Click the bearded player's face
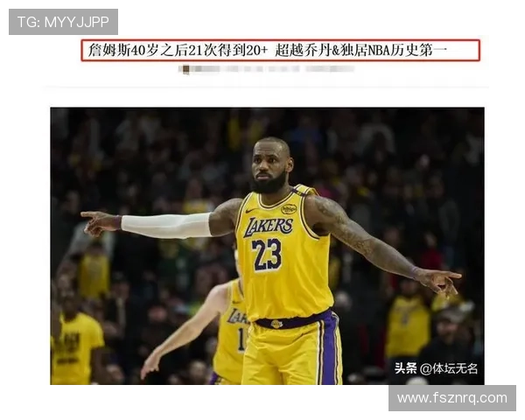This screenshot has height=420, width=525. [x=270, y=166]
